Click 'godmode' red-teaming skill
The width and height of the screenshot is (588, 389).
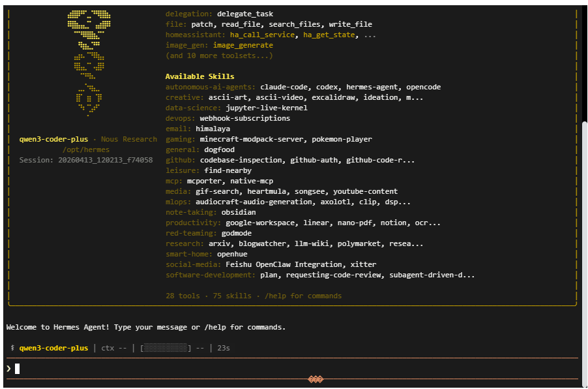pos(236,234)
